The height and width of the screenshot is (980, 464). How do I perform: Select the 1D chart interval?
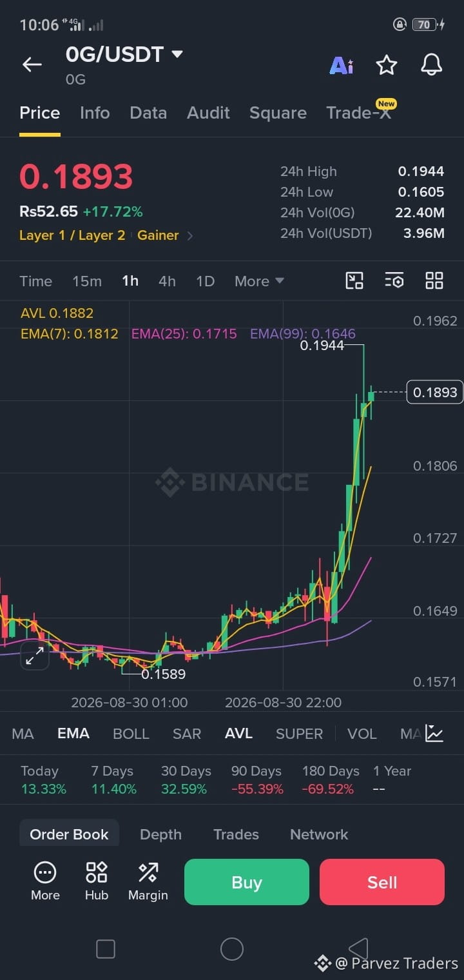click(205, 281)
